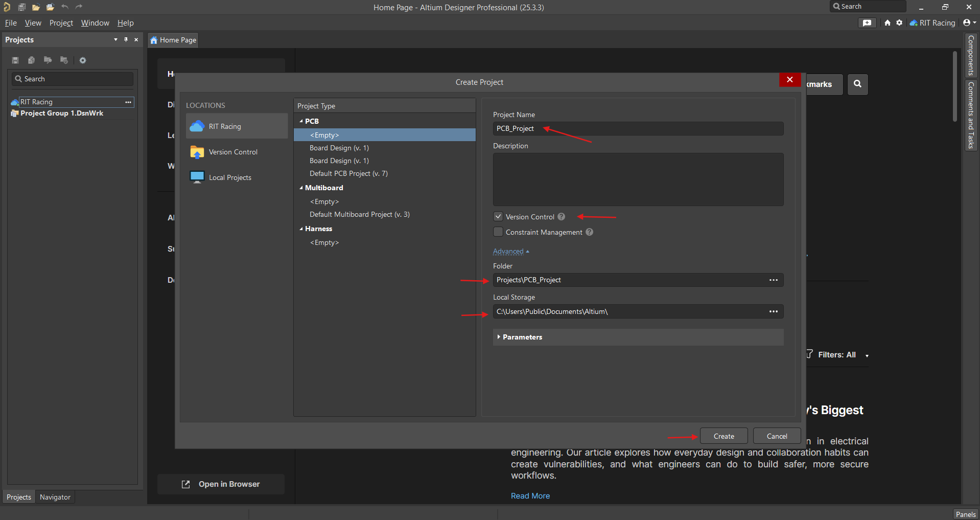Follow the Read More link

pyautogui.click(x=530, y=496)
